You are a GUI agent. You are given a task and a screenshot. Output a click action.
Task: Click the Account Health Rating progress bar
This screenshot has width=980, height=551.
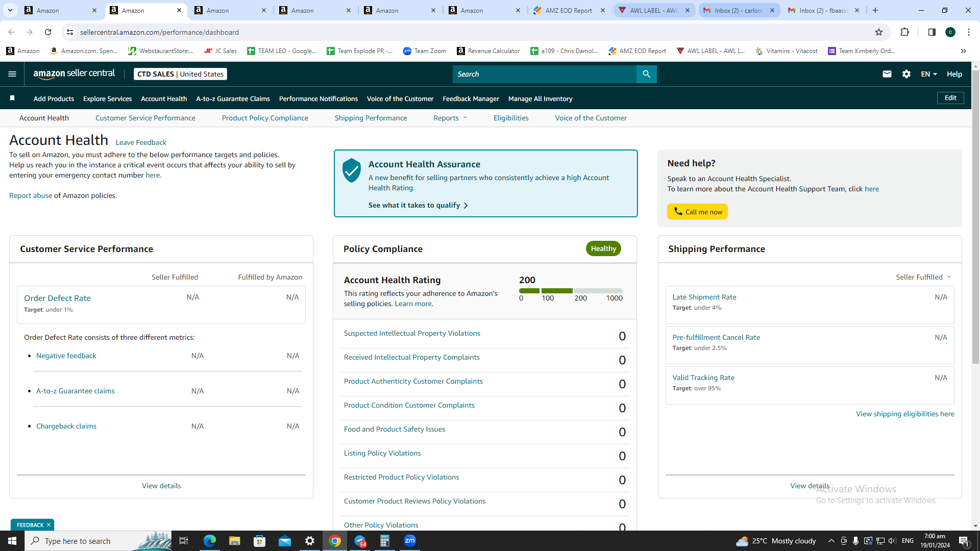tap(571, 291)
